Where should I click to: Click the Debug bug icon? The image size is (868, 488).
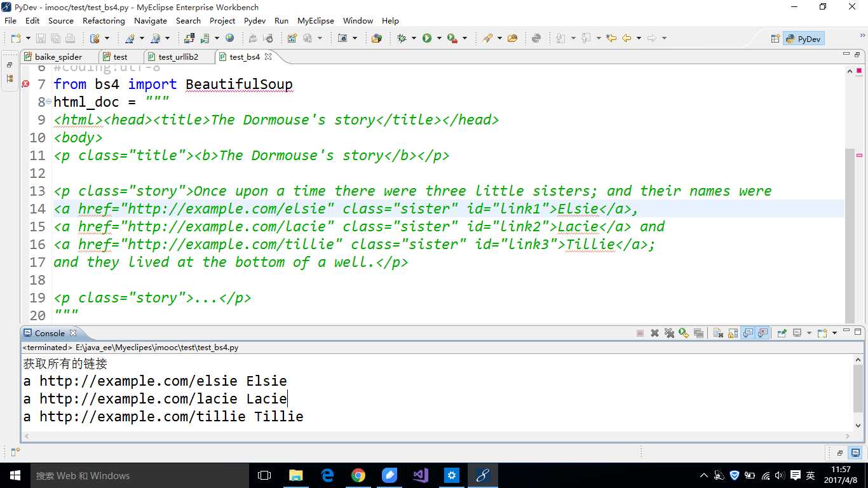(x=402, y=38)
